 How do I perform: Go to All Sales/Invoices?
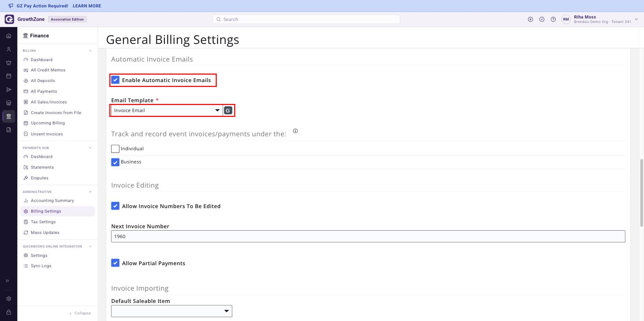(49, 102)
